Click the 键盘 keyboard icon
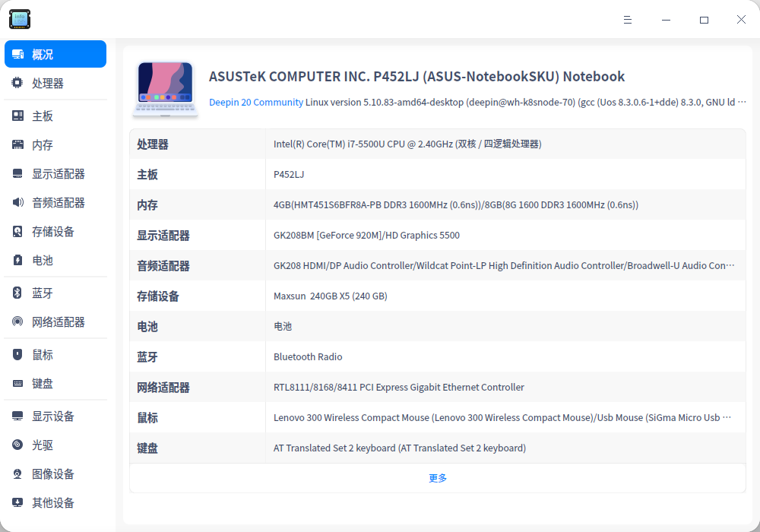 (17, 383)
